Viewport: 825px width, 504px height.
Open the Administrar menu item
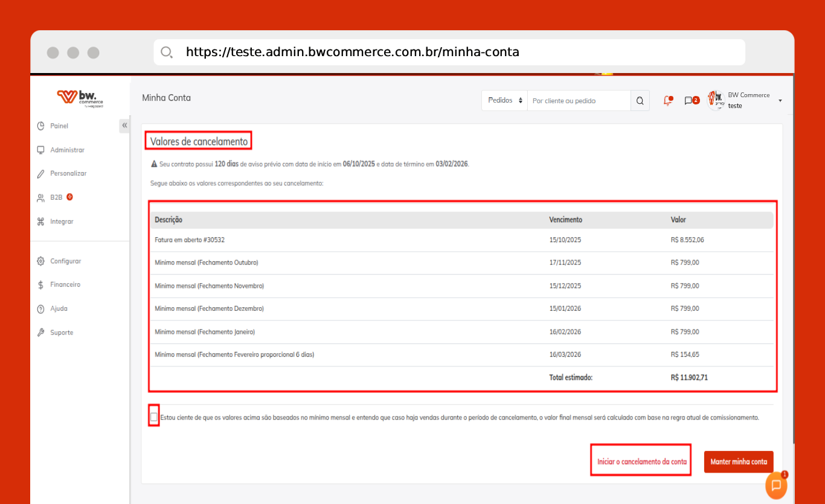67,150
